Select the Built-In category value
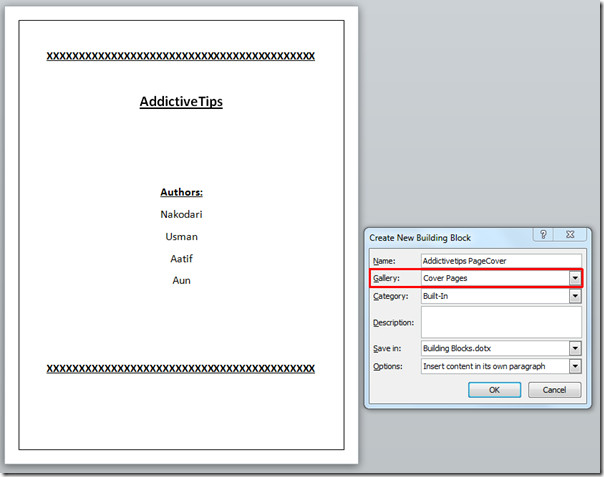Image resolution: width=604 pixels, height=477 pixels. click(435, 296)
